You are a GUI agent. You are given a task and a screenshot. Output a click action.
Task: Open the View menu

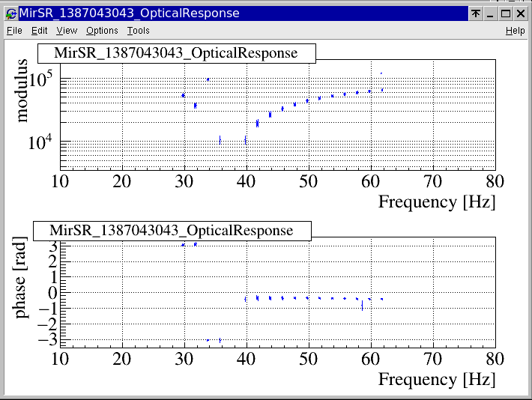pos(67,31)
